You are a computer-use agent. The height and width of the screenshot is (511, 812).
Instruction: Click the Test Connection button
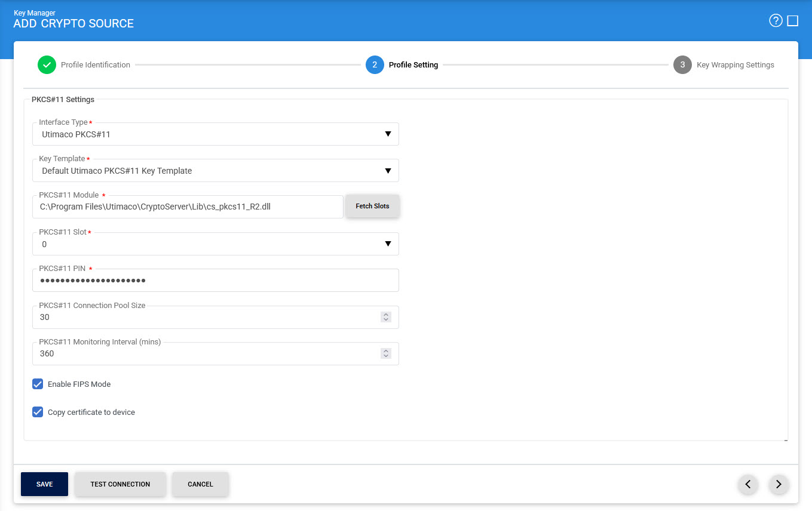click(x=120, y=484)
